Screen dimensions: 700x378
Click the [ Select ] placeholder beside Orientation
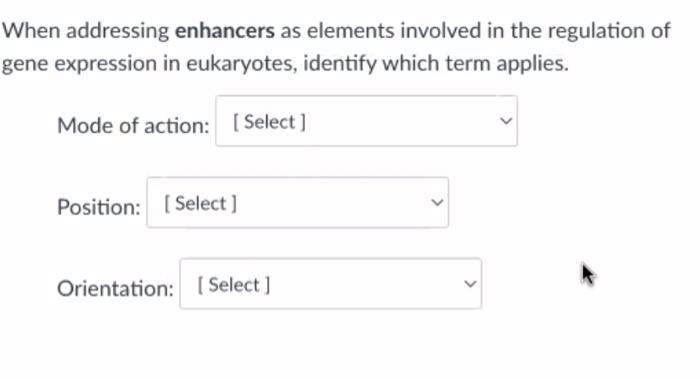(x=233, y=285)
